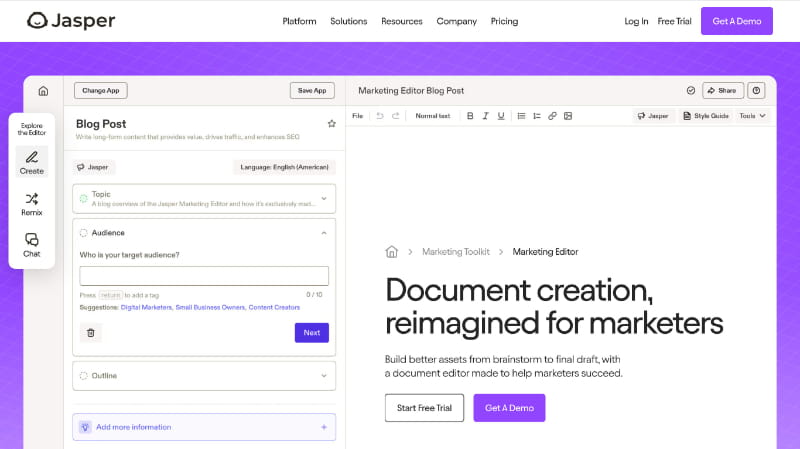Image resolution: width=800 pixels, height=449 pixels.
Task: Click the Marketing Toolkit breadcrumb
Action: [456, 252]
